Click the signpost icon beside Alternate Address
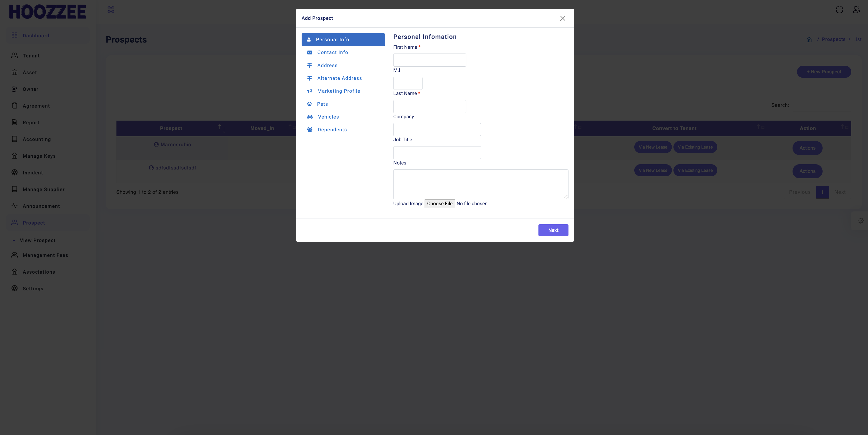Screen dimensions: 868x435 tap(309, 78)
